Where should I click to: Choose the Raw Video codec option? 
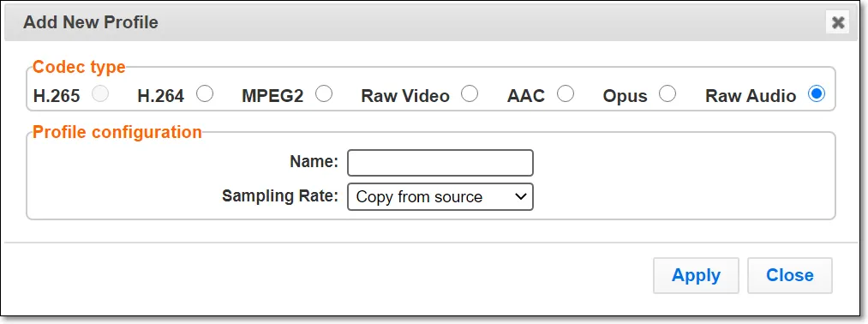pos(470,94)
